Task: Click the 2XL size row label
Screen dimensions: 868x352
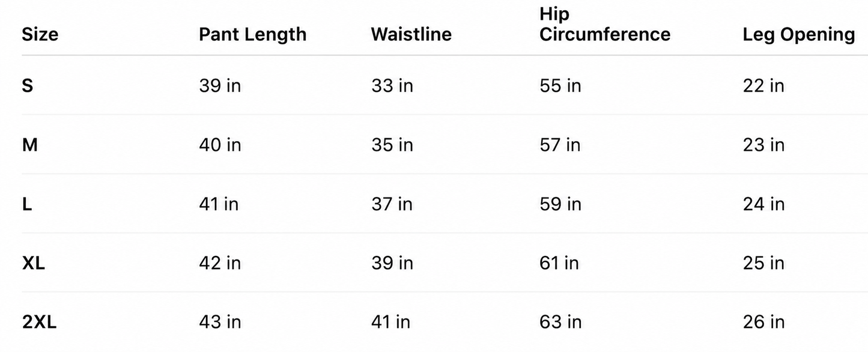Action: [40, 323]
